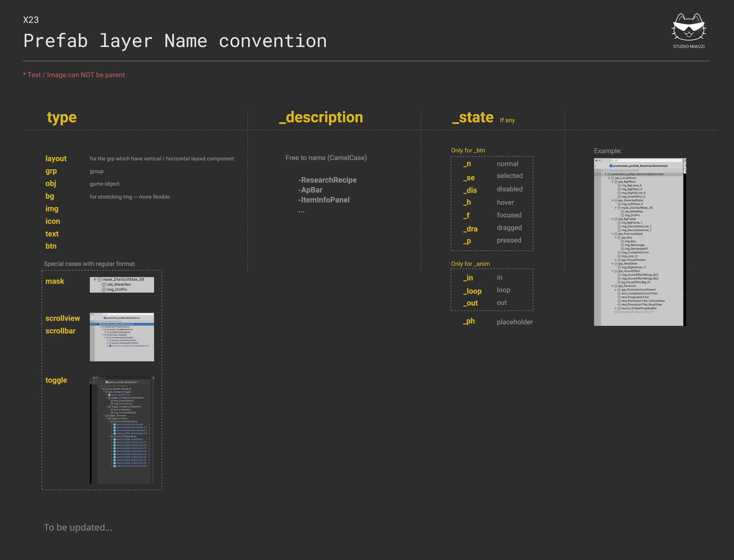The image size is (734, 560).
Task: Go back using arrow in Example hierarchy header
Action: tap(596, 166)
